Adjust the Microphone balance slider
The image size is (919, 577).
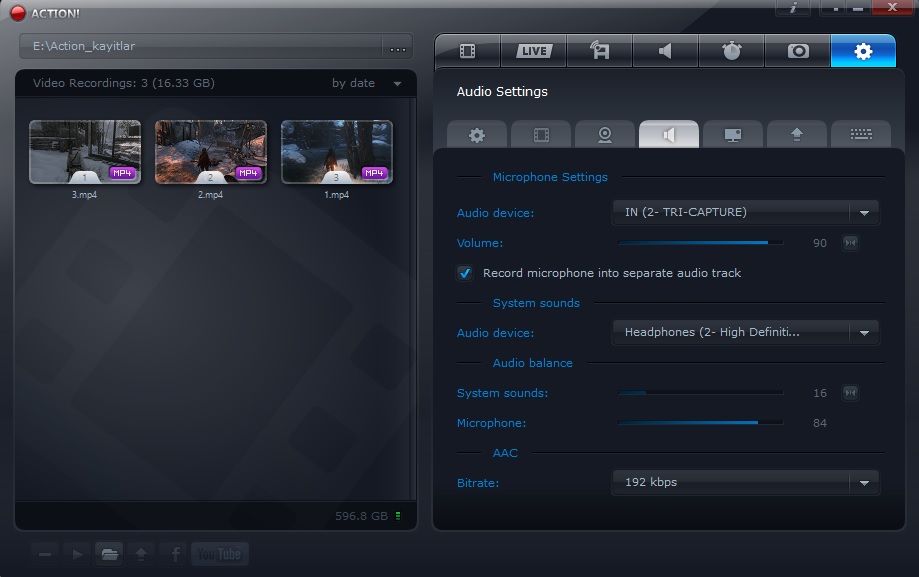point(700,422)
